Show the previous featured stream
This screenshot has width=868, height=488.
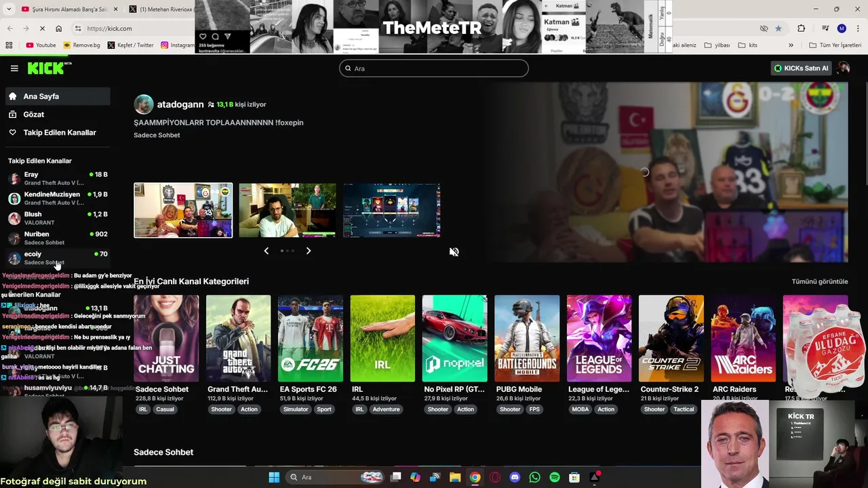[266, 251]
